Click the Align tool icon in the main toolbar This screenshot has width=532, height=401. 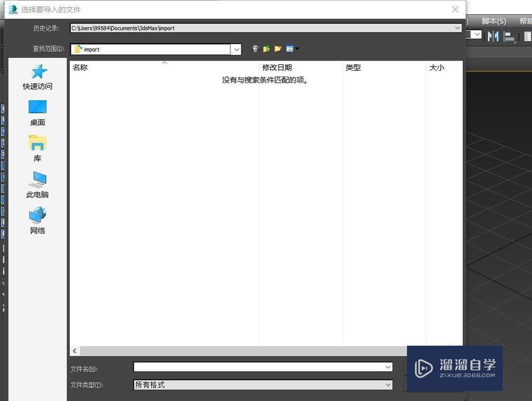click(x=509, y=36)
